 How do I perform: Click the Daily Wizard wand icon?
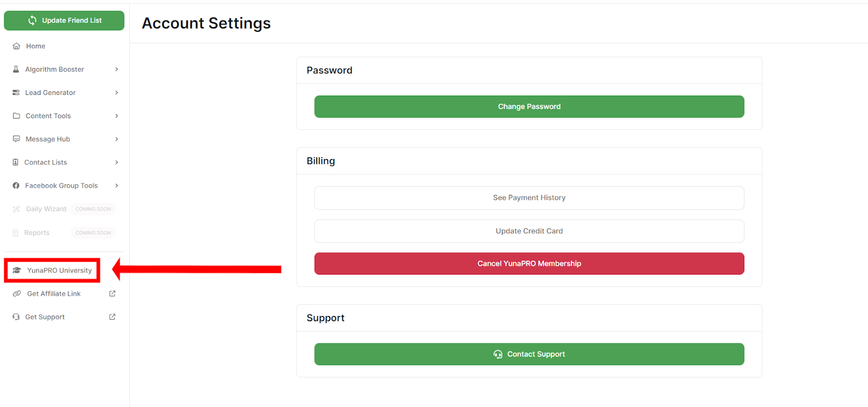(x=16, y=209)
